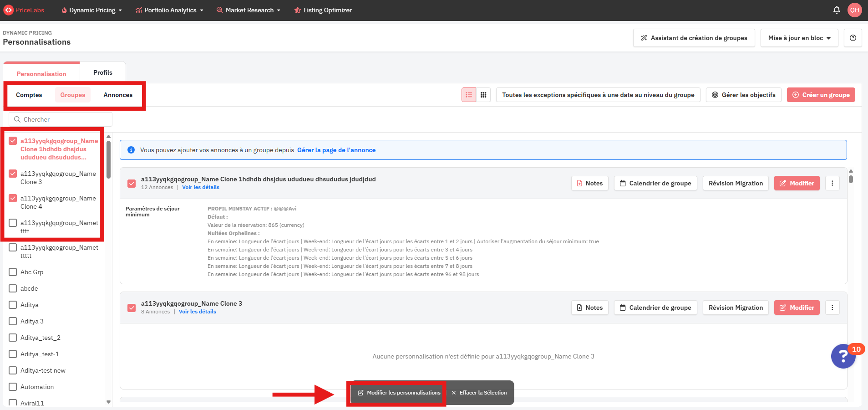Open the three-dot menu for Name Clone 3
This screenshot has height=410, width=868.
pyautogui.click(x=832, y=307)
